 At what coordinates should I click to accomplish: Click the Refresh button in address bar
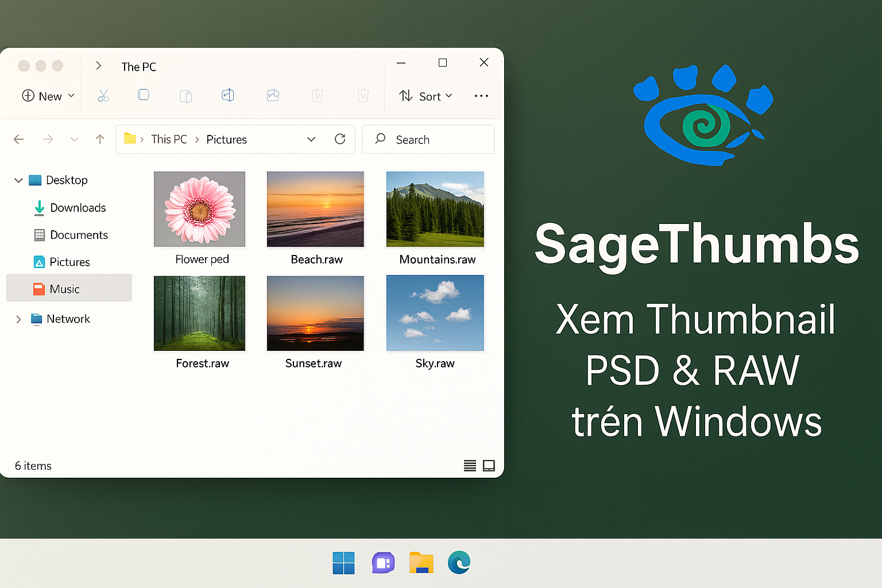click(x=340, y=139)
